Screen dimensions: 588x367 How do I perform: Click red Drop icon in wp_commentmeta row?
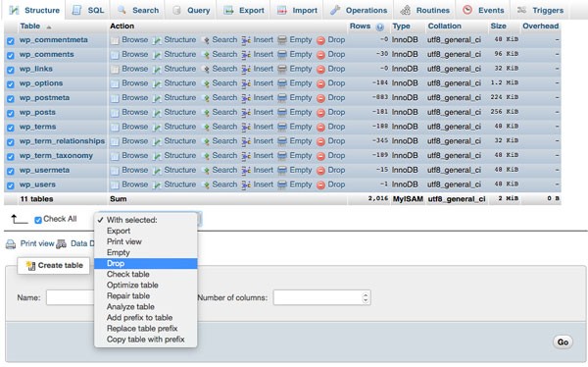pos(320,40)
